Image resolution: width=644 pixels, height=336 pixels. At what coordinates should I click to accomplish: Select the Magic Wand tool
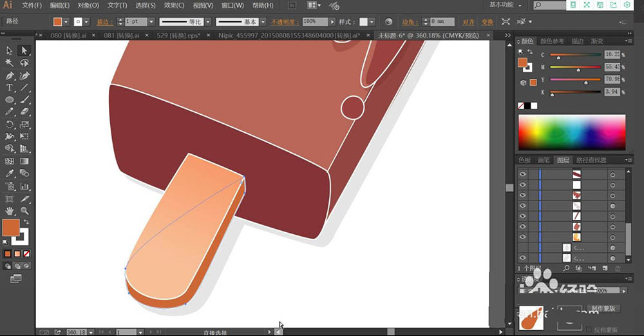coord(10,63)
